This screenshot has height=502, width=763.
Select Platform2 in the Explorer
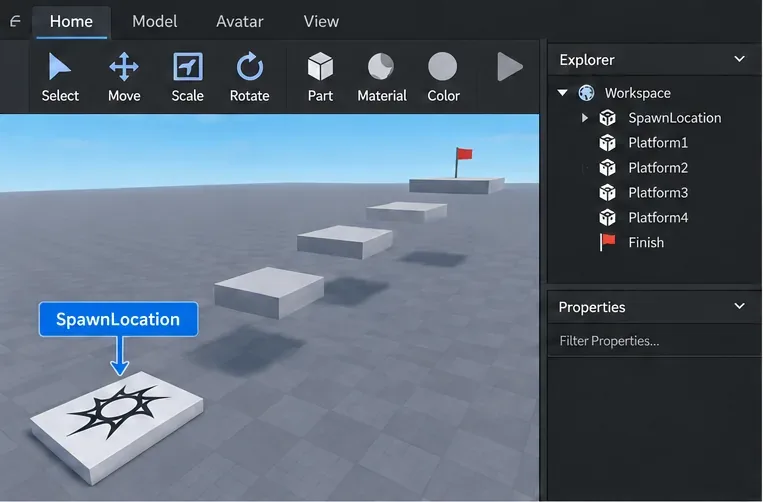(x=658, y=168)
